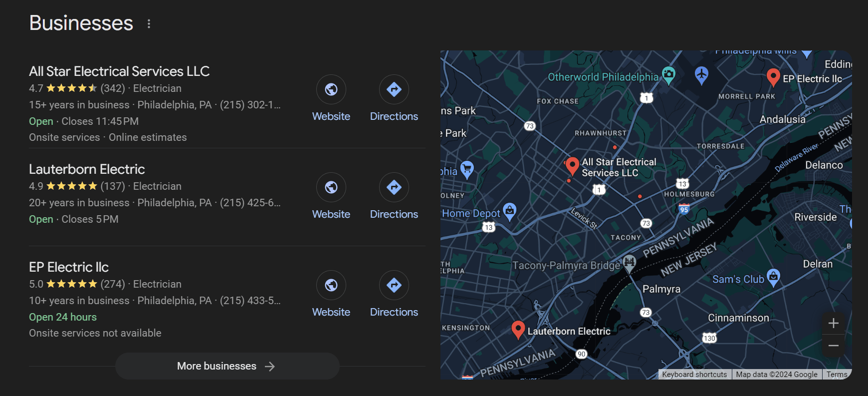This screenshot has height=396, width=868.
Task: Open the Lauterborn Electric listing title
Action: coord(87,169)
